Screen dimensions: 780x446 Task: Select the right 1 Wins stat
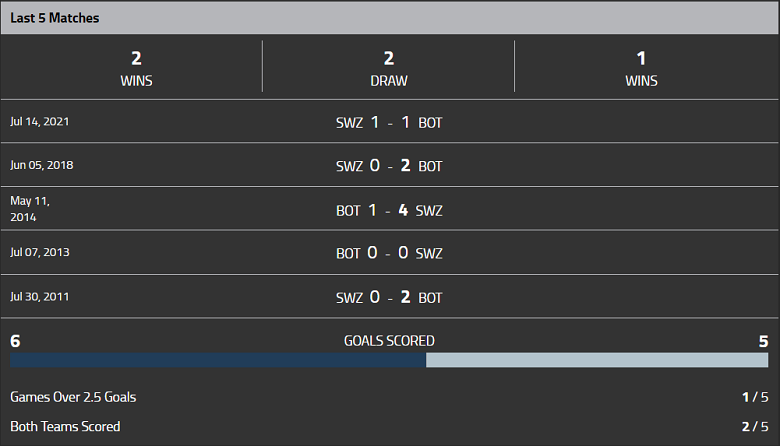[641, 68]
